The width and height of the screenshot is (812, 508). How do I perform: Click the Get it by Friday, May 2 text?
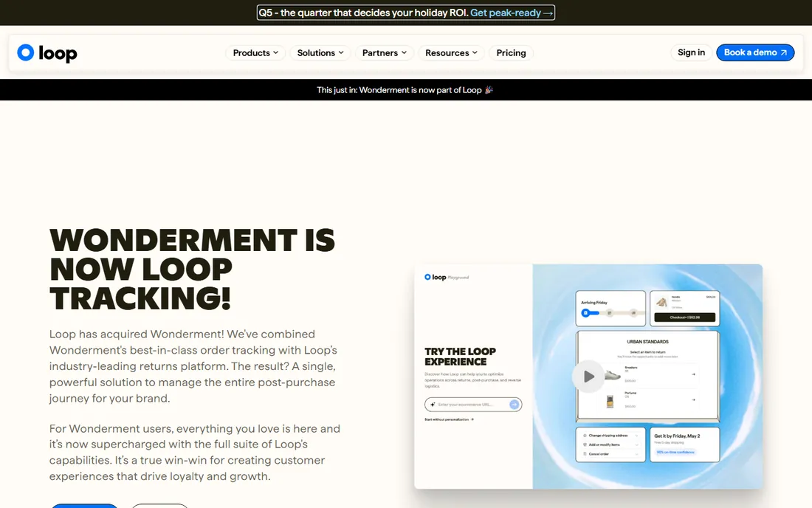click(x=677, y=436)
